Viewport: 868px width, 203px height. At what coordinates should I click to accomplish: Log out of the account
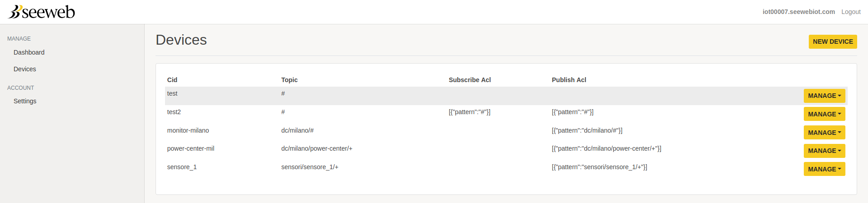pyautogui.click(x=851, y=12)
